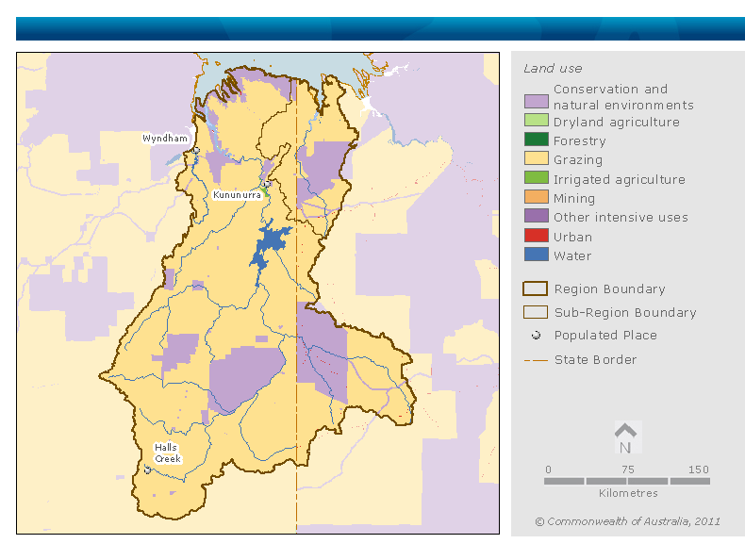Screen dimensions: 745x560
Task: Click the Kilometres scale bar
Action: tap(627, 481)
